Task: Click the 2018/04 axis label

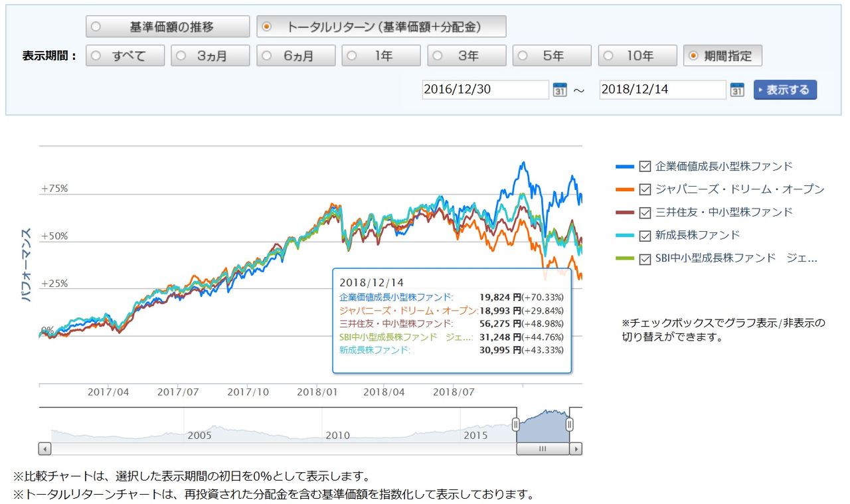Action: [384, 392]
